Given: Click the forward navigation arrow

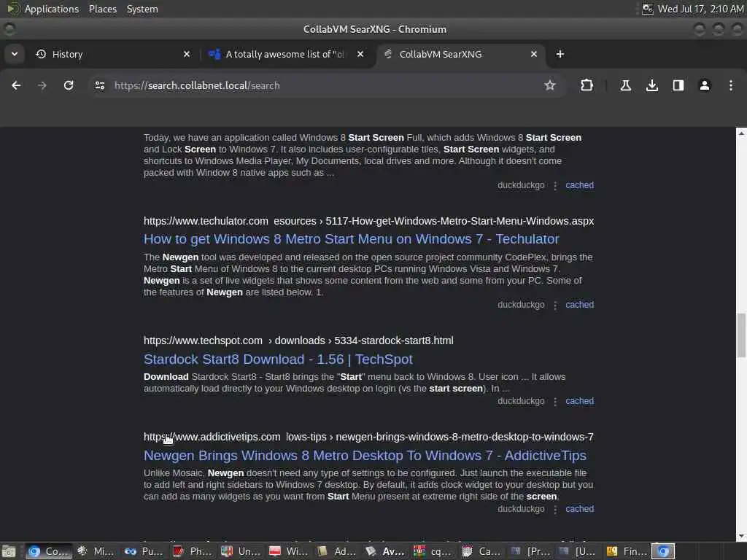Looking at the screenshot, I should (x=42, y=85).
